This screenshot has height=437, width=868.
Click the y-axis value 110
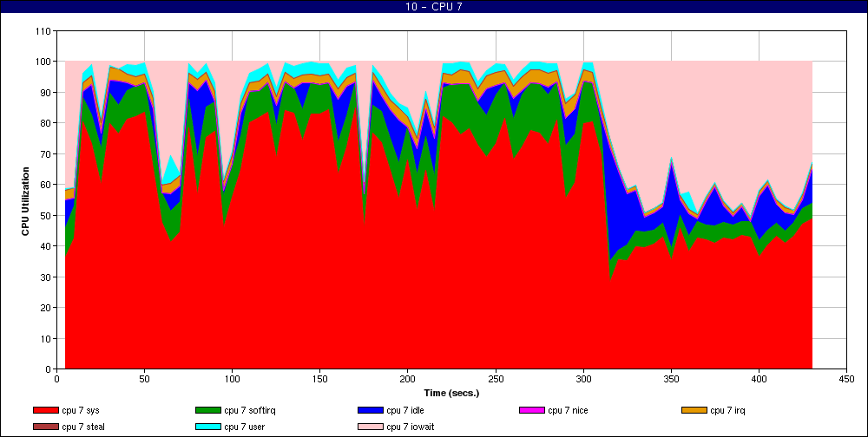[x=45, y=31]
